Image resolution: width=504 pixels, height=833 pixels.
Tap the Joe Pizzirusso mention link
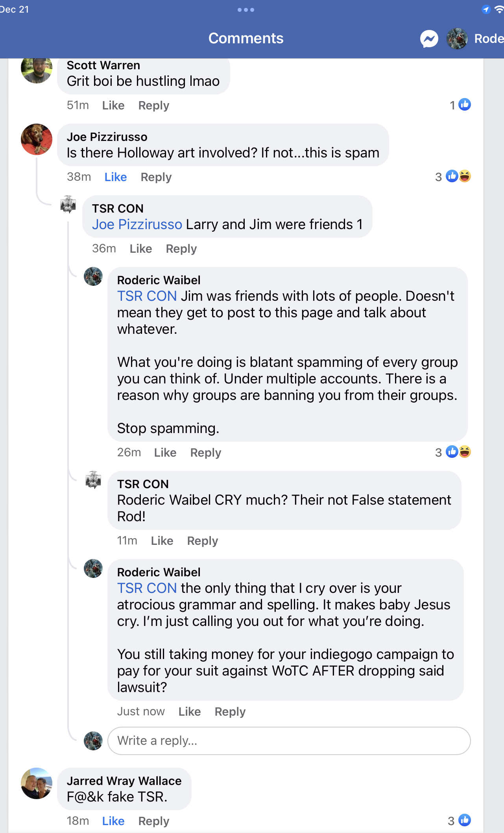(137, 224)
